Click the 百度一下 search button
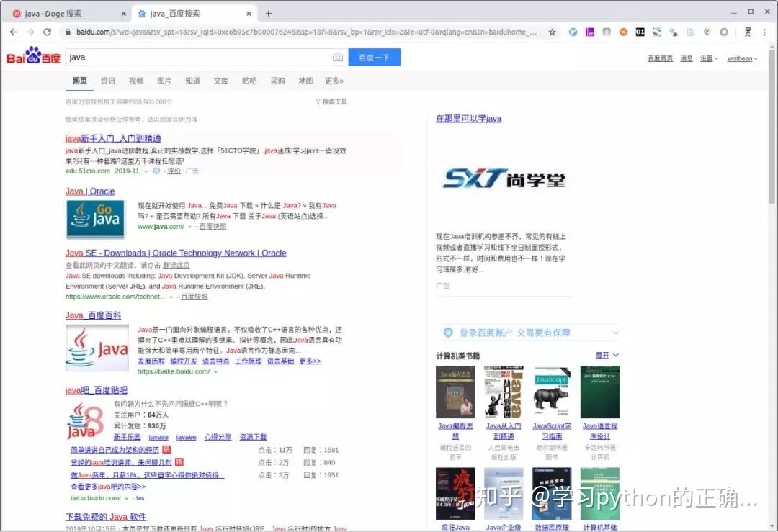The height and width of the screenshot is (532, 778). click(x=374, y=57)
